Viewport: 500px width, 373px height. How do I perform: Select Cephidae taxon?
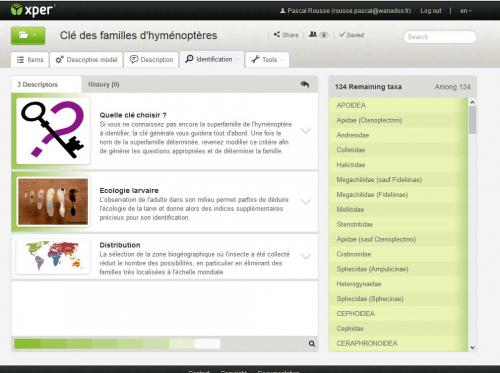point(398,329)
